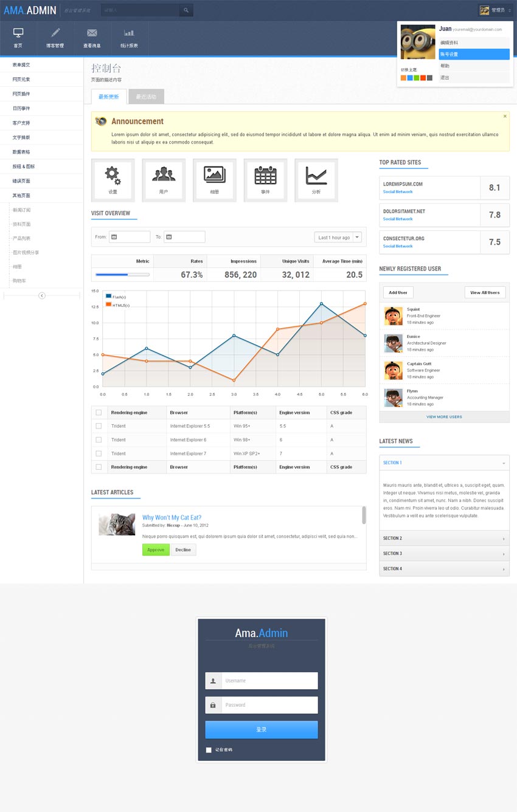
Task: Open the 用户 users icon tile
Action: (x=164, y=180)
